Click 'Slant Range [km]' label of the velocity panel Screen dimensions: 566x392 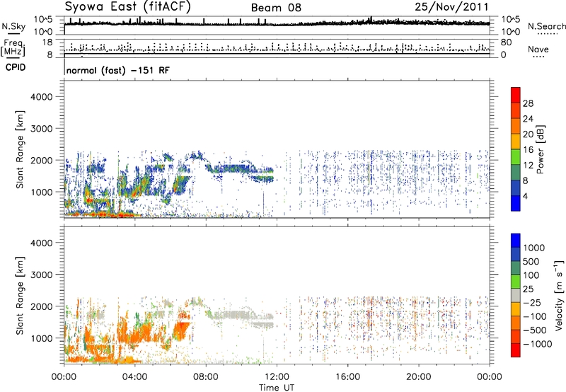coord(20,296)
